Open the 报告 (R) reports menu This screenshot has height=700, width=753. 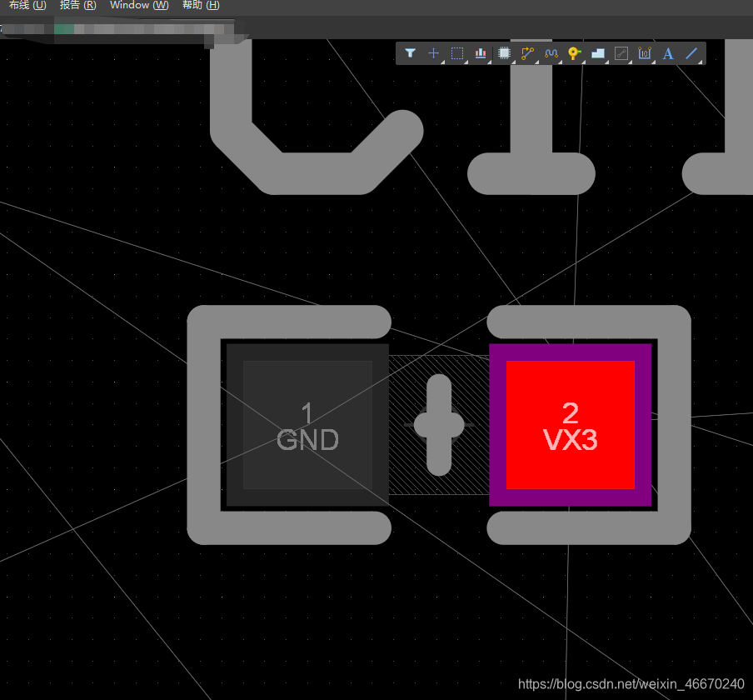[x=77, y=5]
